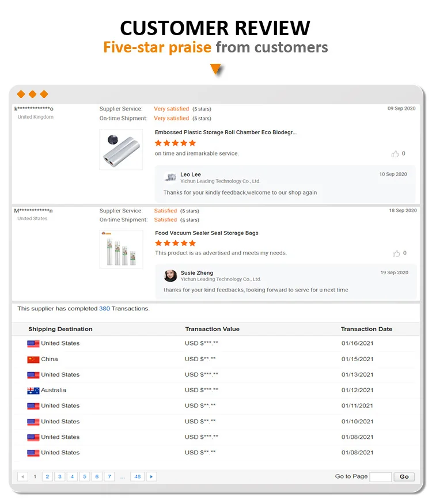Click the China flag icon
The width and height of the screenshot is (432, 504).
pos(33,359)
